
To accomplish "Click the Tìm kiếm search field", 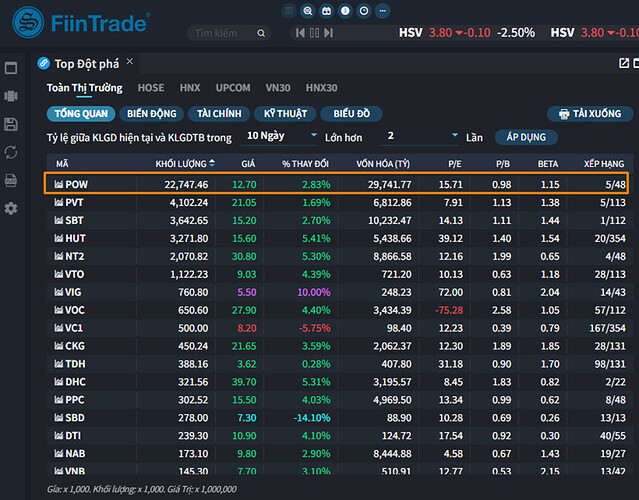I will tap(220, 33).
